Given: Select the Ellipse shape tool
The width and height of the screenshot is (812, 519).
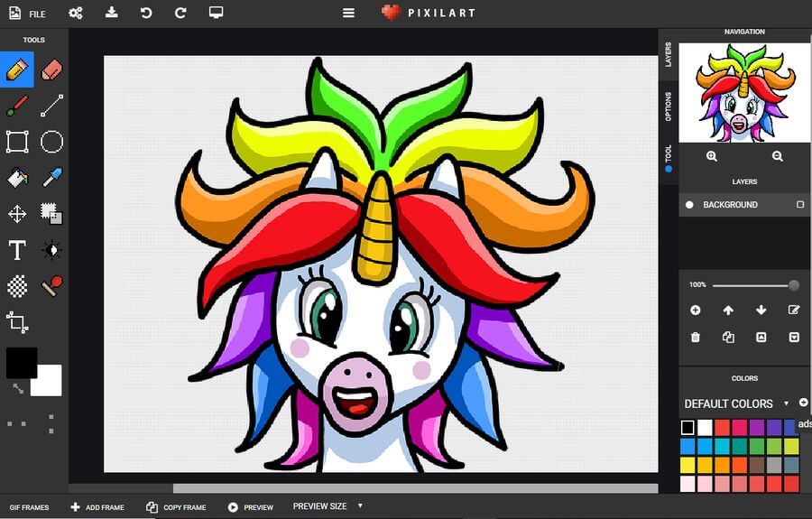Looking at the screenshot, I should click(51, 142).
